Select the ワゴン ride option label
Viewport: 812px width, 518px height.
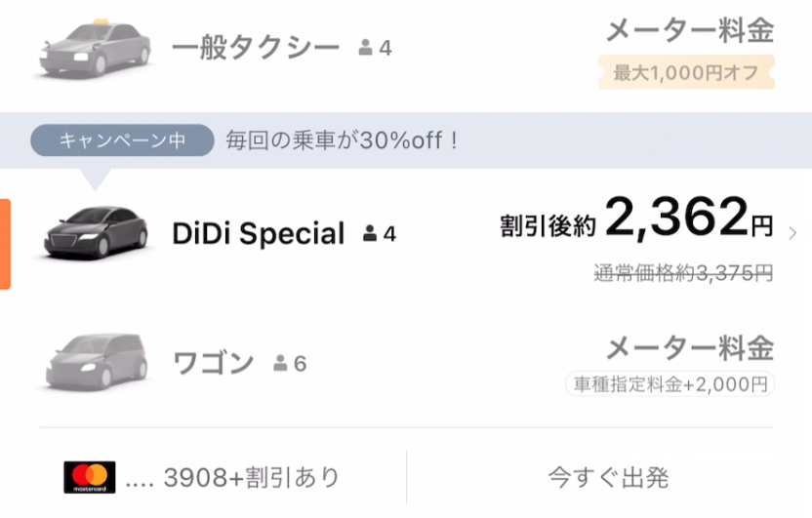(x=213, y=364)
